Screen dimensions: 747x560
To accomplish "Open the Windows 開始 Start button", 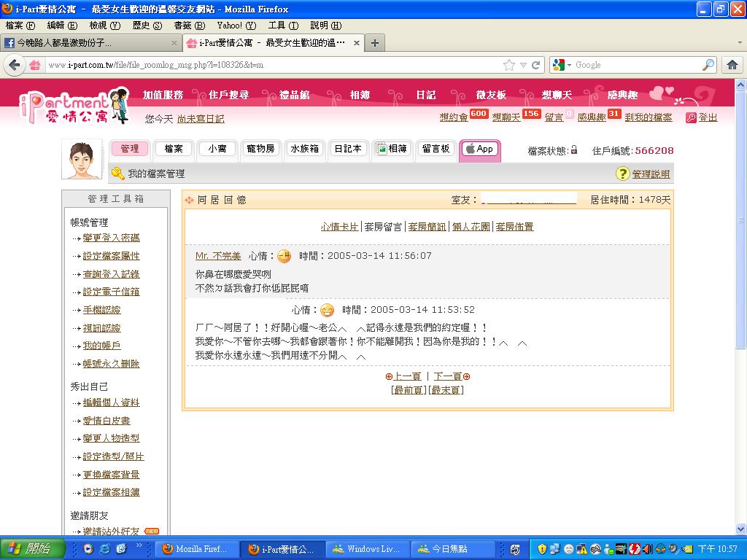I will tap(29, 549).
